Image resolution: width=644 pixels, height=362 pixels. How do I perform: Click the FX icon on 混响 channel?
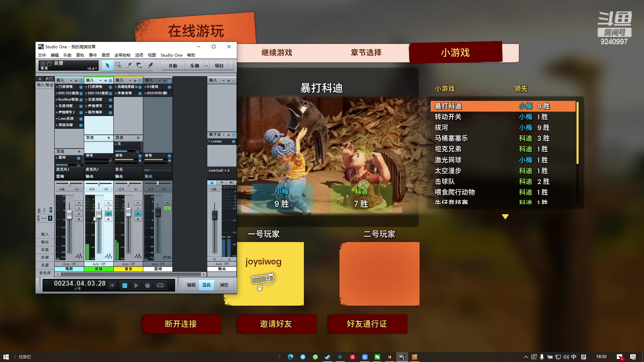coord(167,257)
